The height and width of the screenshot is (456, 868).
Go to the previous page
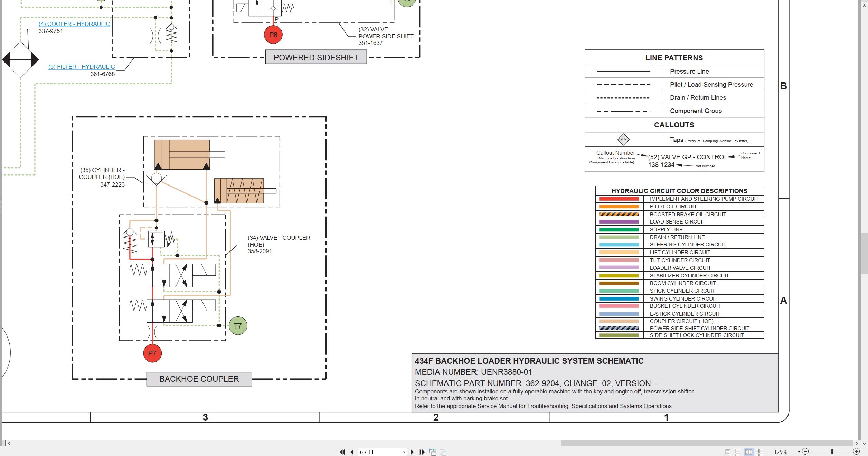pyautogui.click(x=352, y=452)
